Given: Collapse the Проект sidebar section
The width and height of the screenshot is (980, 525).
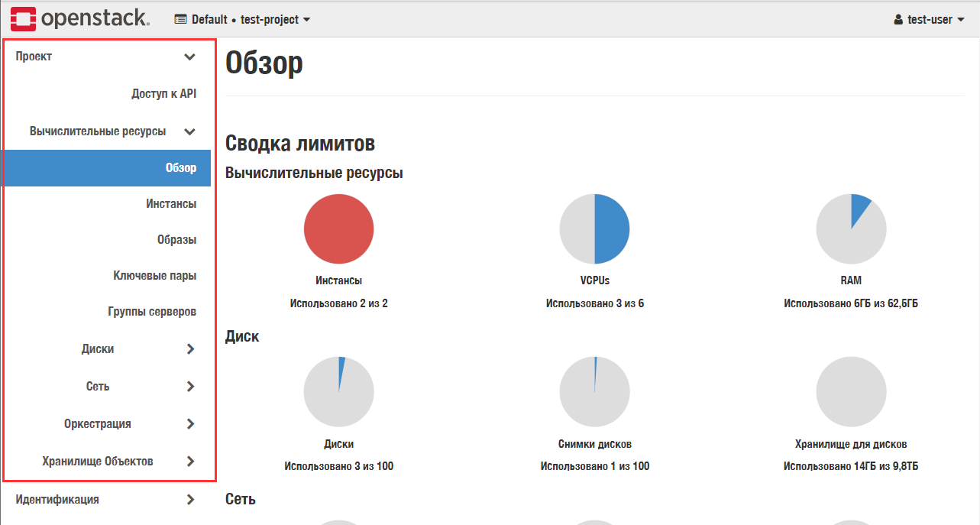Looking at the screenshot, I should coord(107,57).
